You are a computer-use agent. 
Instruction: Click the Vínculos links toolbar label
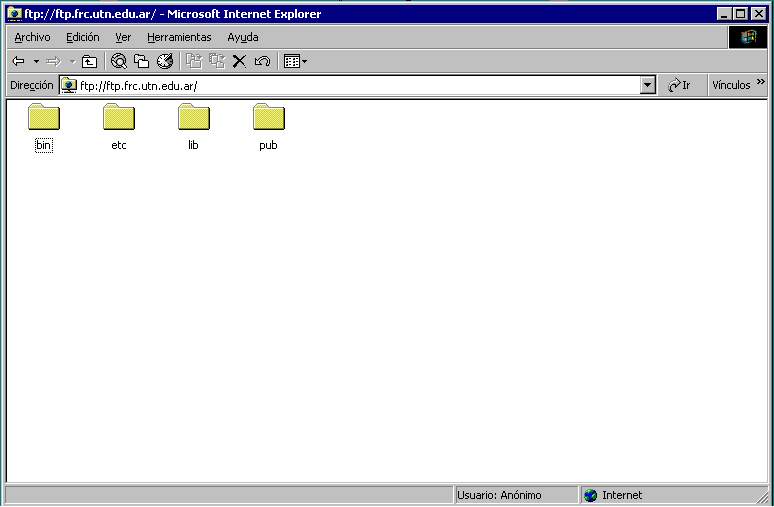[x=731, y=85]
